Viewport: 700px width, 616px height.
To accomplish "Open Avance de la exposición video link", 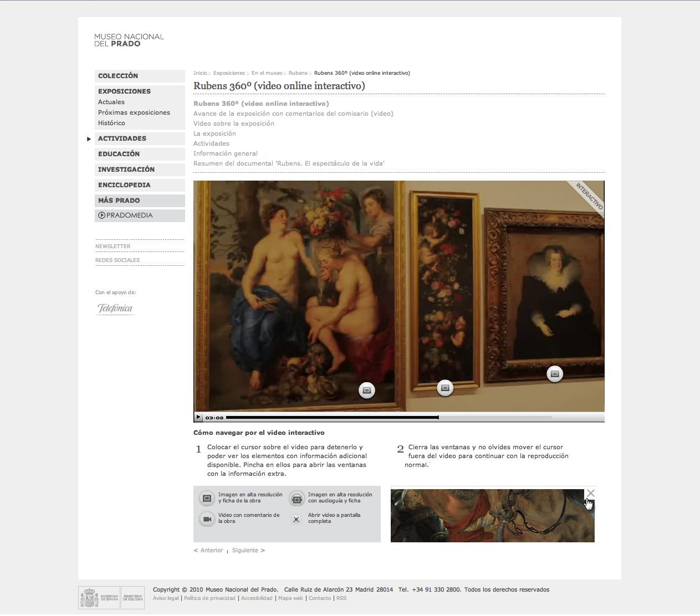I will 293,114.
